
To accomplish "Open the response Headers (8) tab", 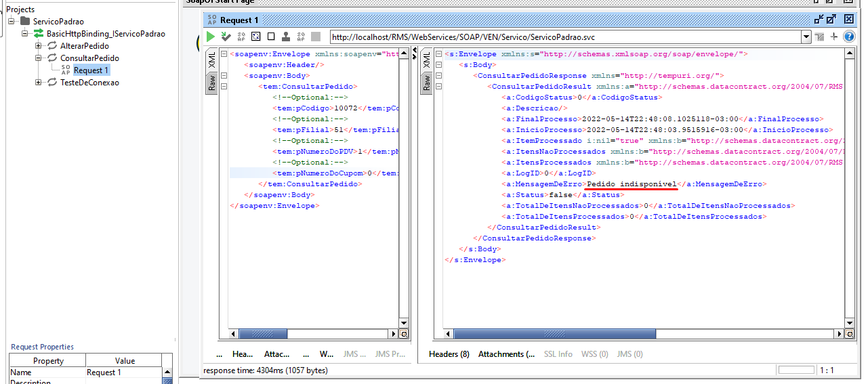I will pos(449,354).
